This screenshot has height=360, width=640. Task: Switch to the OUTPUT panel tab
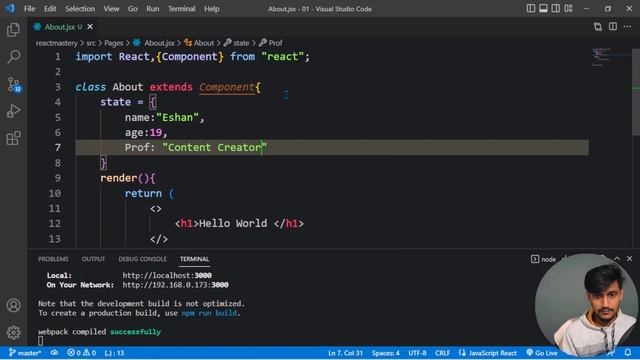(x=93, y=259)
